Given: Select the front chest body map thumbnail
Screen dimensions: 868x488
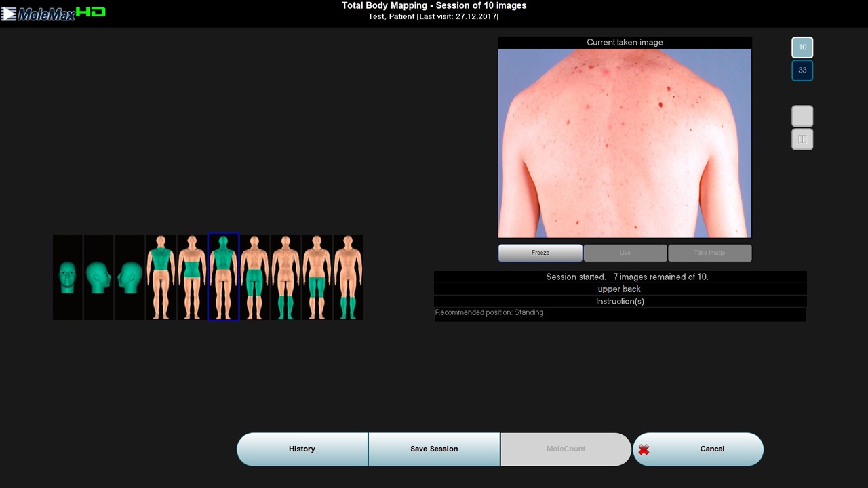Looking at the screenshot, I should (x=161, y=277).
